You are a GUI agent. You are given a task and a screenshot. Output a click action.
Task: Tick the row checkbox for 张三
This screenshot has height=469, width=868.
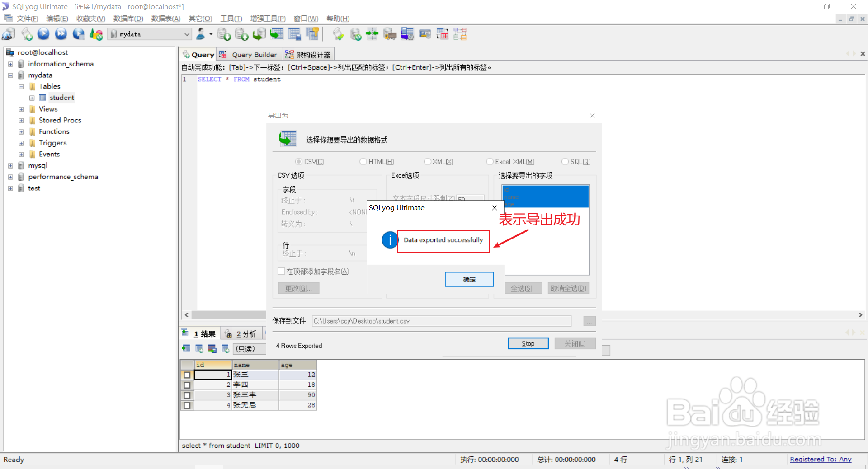tap(187, 375)
